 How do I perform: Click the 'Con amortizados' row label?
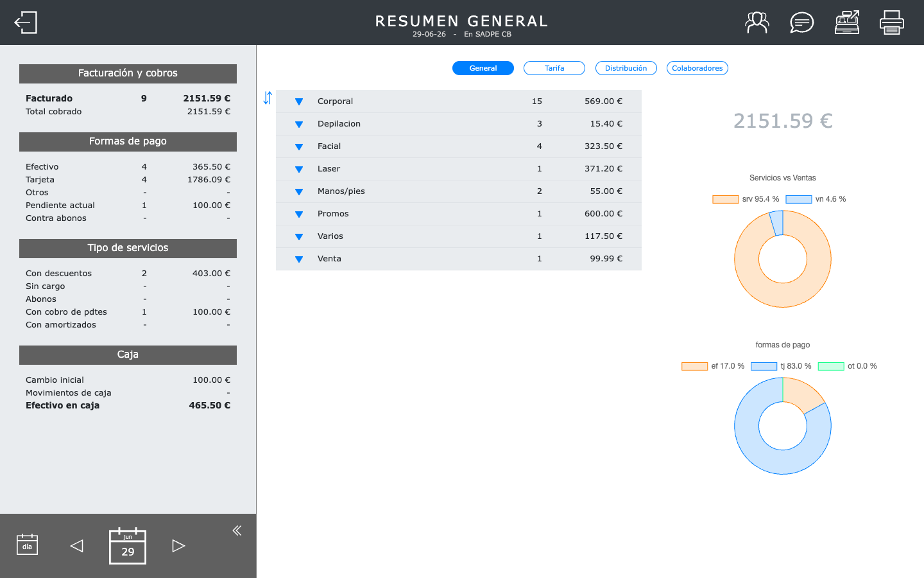(x=61, y=324)
